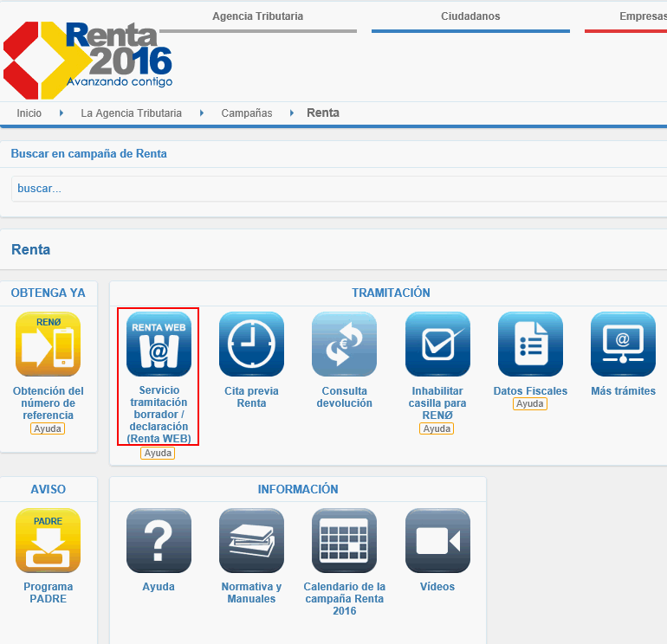Launch the Renta WEB service icon
The image size is (667, 644).
coord(159,344)
